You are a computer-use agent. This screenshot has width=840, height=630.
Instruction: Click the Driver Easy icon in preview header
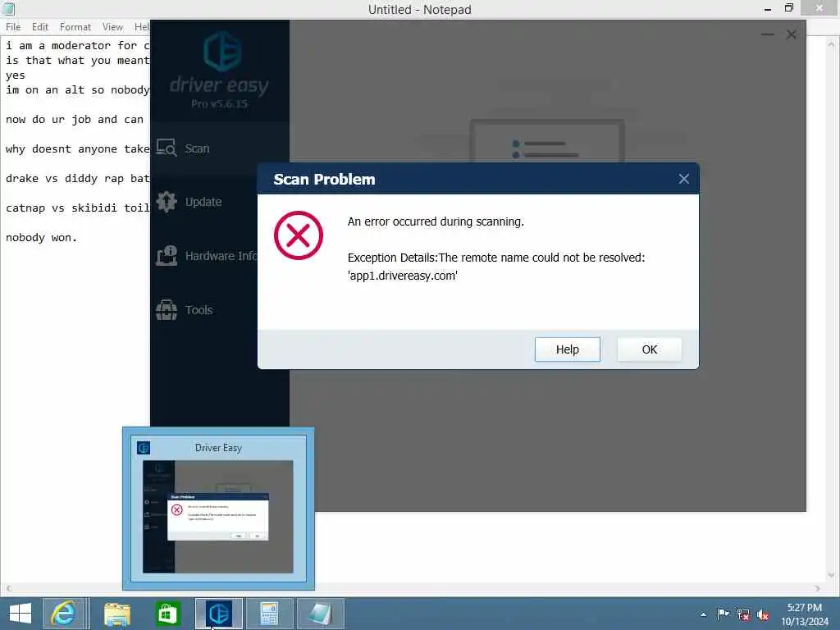[144, 447]
